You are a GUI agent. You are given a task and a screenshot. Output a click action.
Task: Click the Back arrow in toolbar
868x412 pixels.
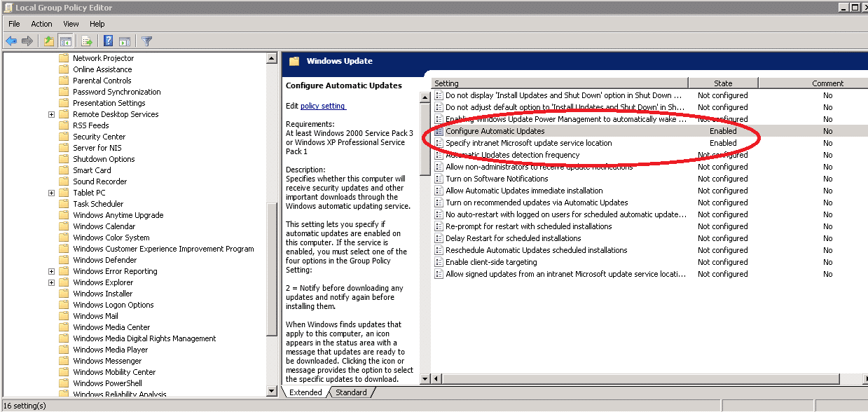[11, 41]
